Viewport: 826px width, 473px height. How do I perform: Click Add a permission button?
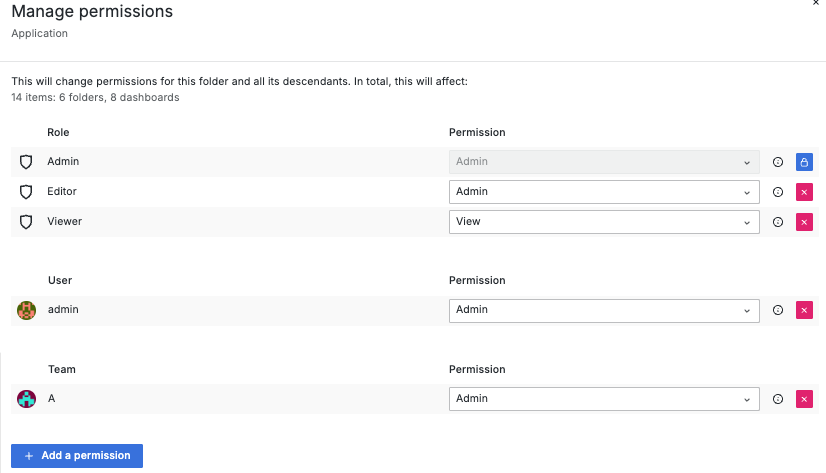[x=77, y=456]
